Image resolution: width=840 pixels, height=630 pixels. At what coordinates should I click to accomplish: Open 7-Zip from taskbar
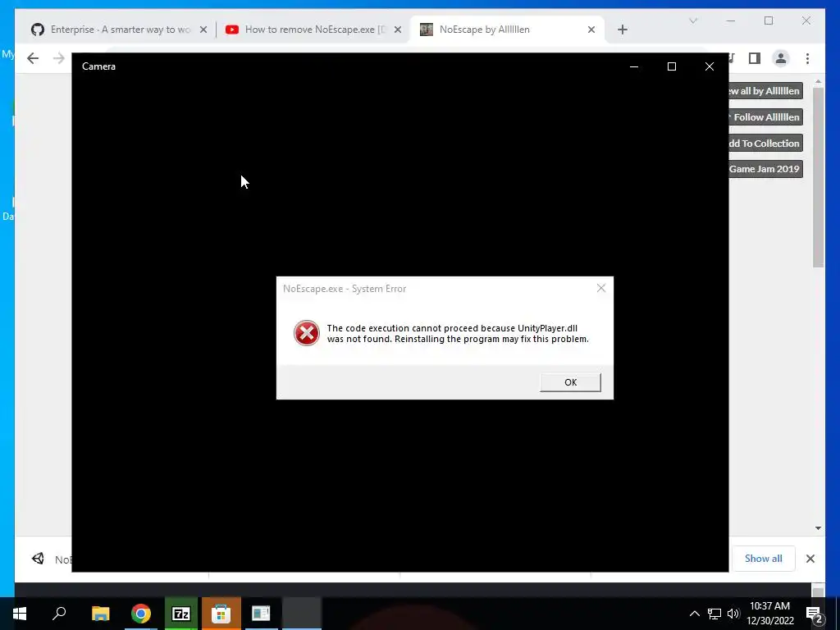[181, 614]
